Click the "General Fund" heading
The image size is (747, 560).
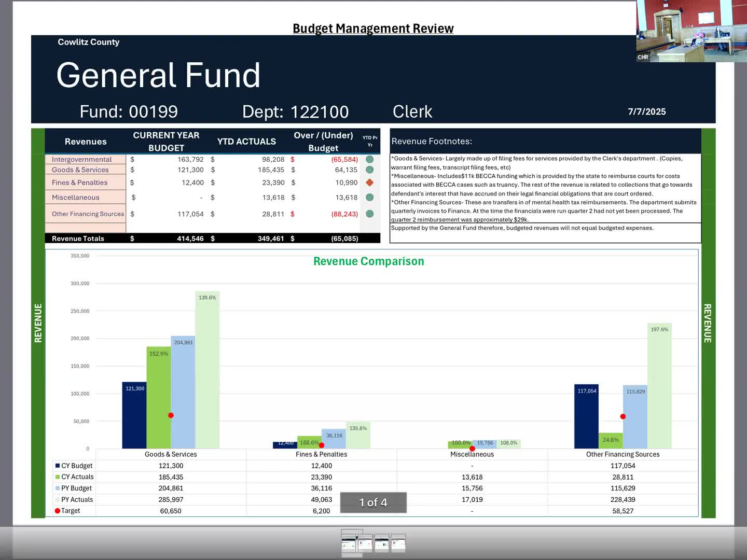[158, 75]
